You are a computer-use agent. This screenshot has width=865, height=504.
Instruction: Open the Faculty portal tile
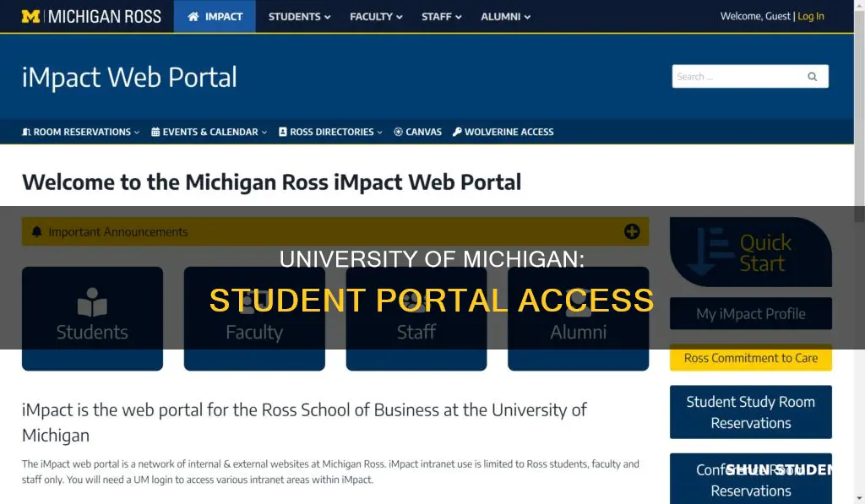(254, 319)
